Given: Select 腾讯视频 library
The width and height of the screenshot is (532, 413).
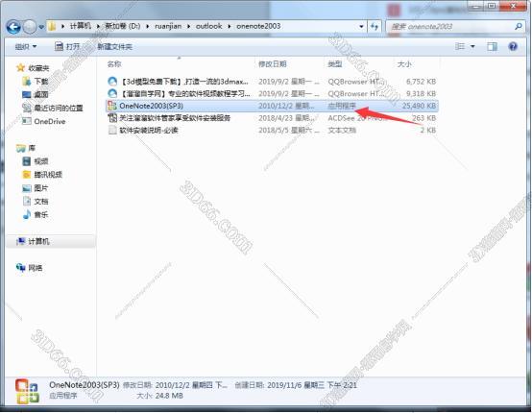Looking at the screenshot, I should point(48,175).
